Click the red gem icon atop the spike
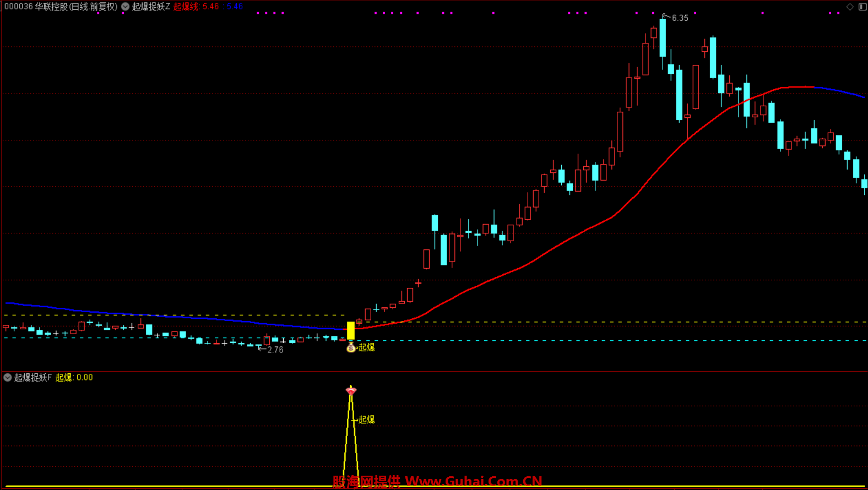This screenshot has height=490, width=868. pos(351,391)
